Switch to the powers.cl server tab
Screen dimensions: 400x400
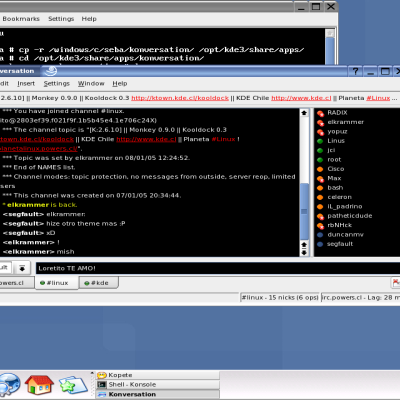click(16, 283)
